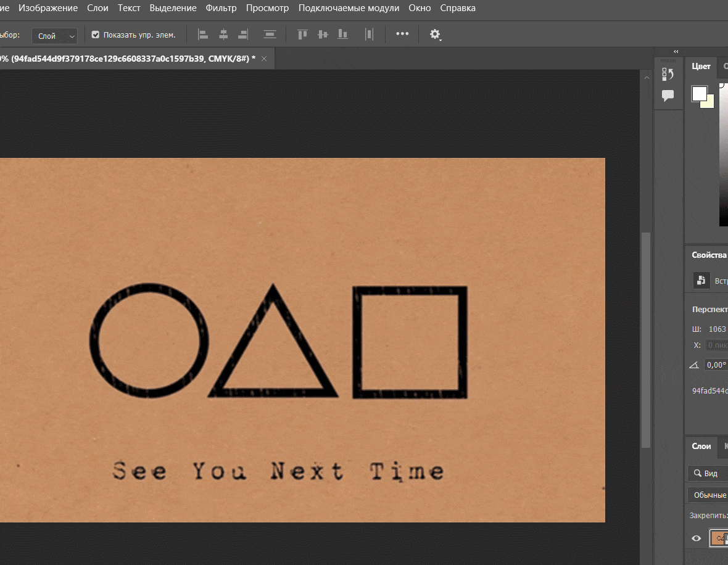Switch to the Цвет panel tab
Screen dimensions: 728x565
click(701, 67)
